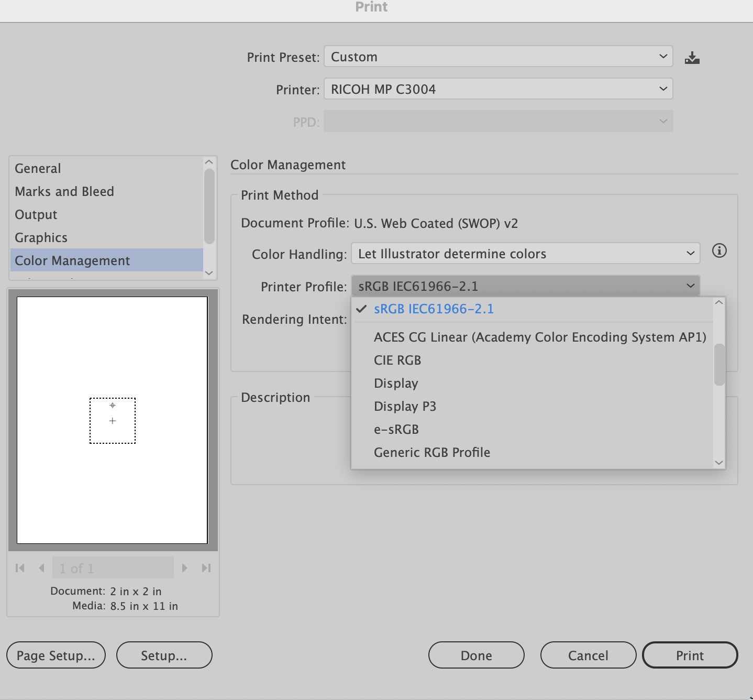
Task: Select Marks and Bleed category
Action: (x=106, y=191)
